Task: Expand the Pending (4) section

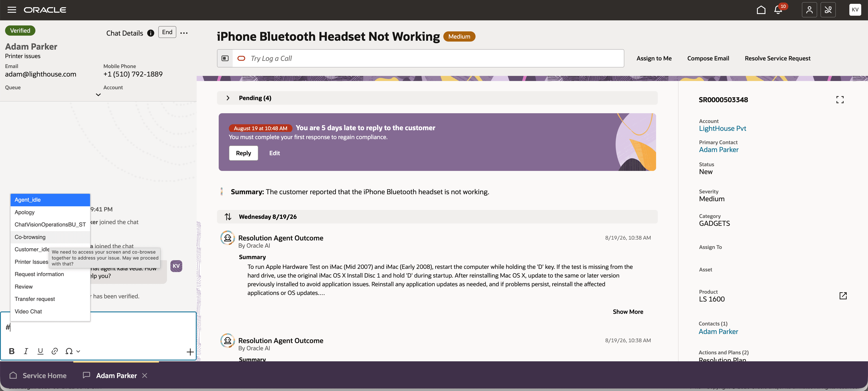Action: 228,98
